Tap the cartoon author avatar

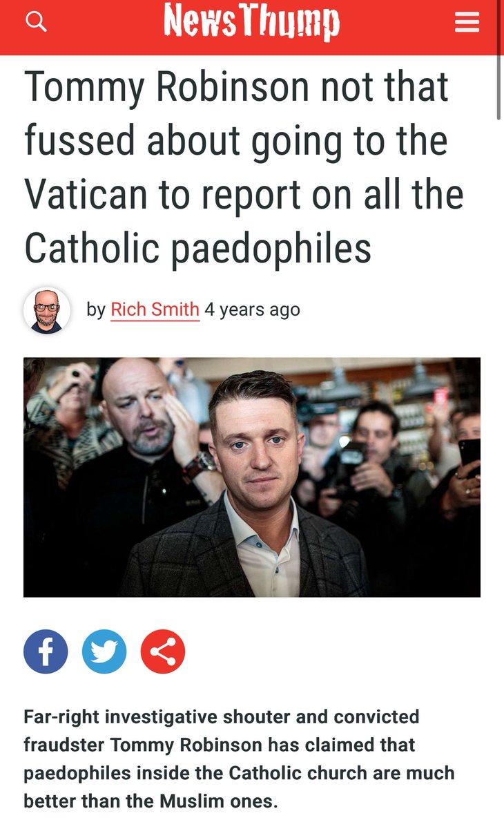(x=47, y=310)
